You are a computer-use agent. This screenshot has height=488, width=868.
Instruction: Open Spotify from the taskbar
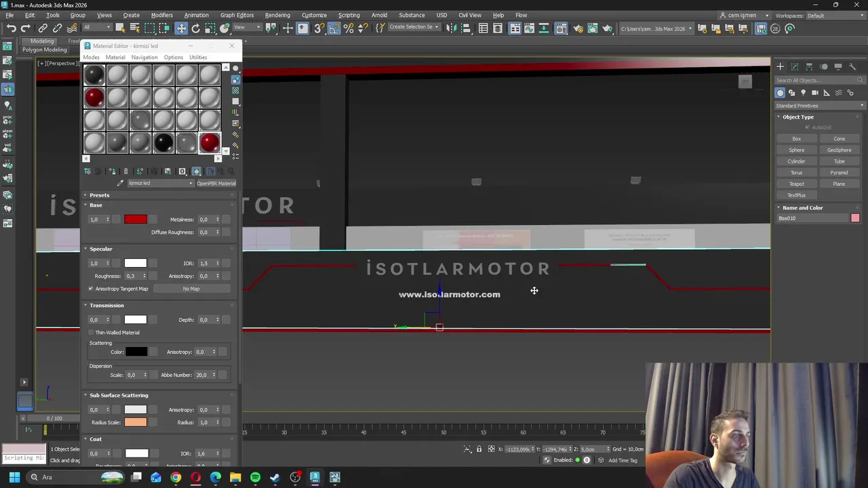[255, 477]
